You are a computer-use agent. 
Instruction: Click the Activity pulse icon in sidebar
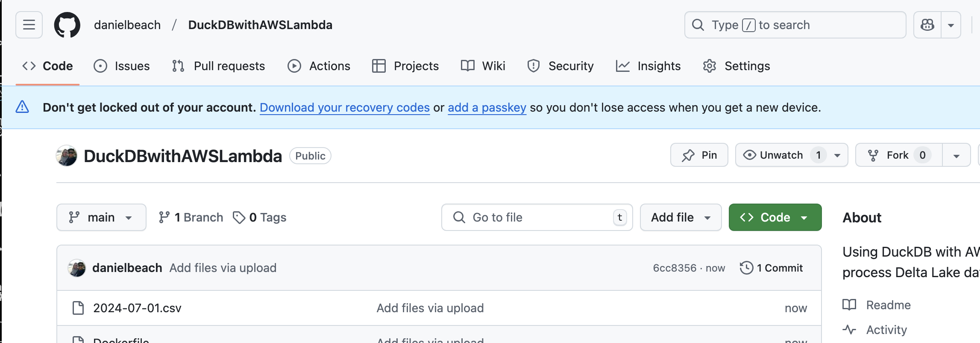850,329
